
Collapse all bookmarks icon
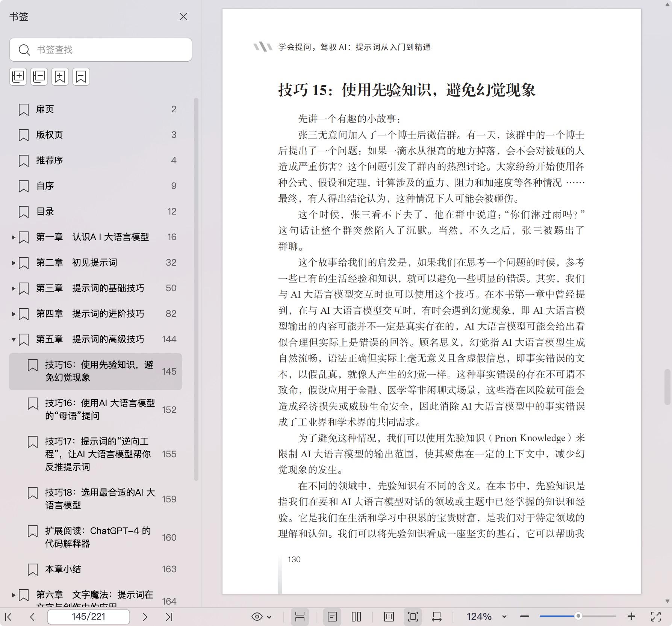(39, 77)
